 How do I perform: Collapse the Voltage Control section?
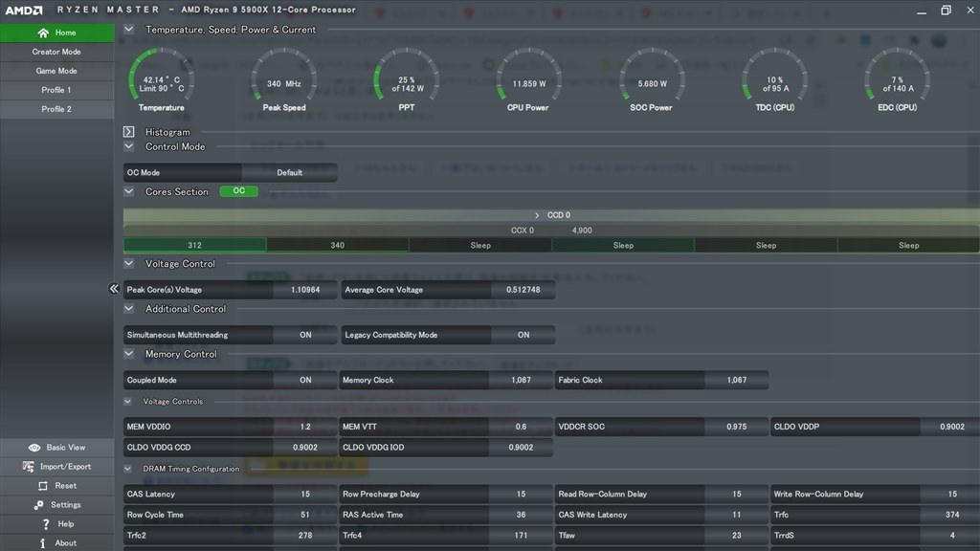[x=129, y=263]
